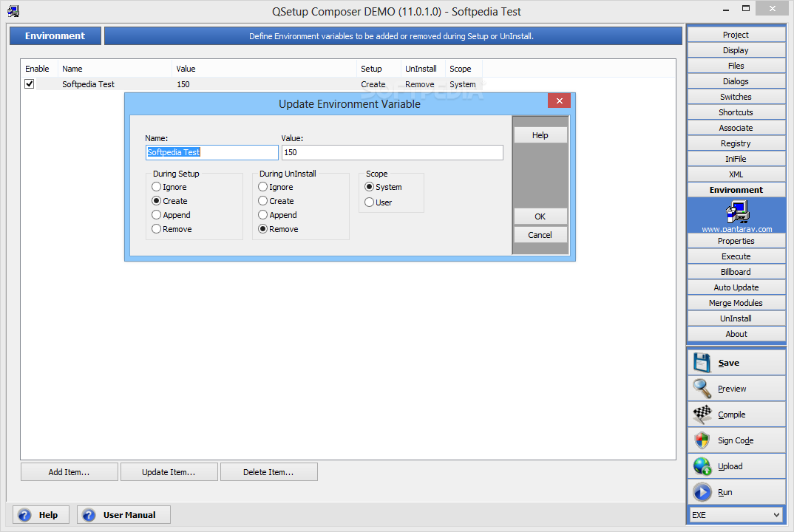Click the pantarav.com computer logo

coord(737,211)
